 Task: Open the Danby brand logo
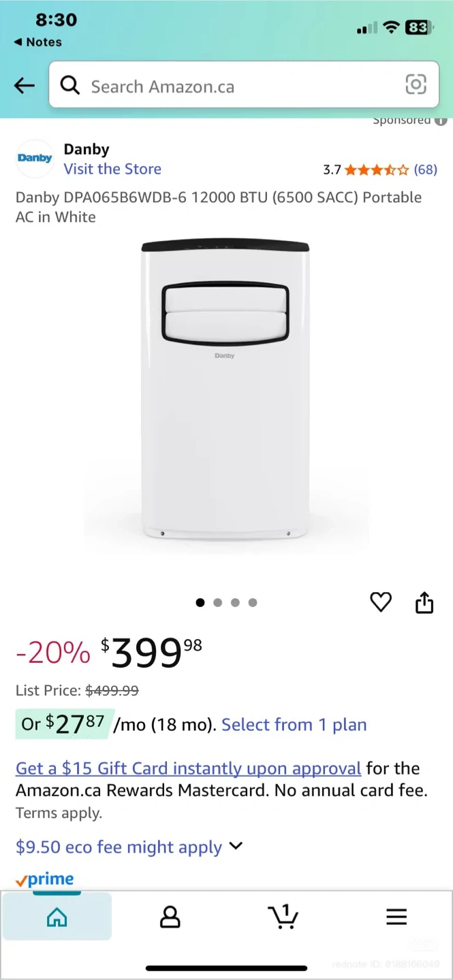(35, 158)
